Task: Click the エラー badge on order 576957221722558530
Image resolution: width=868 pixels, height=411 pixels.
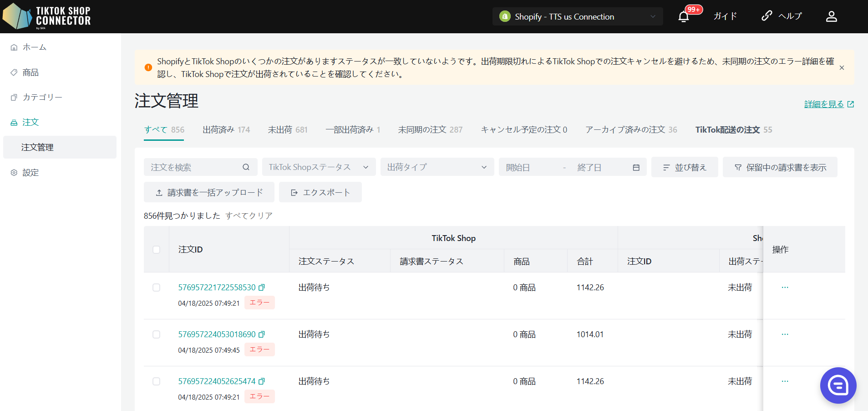Action: (259, 303)
